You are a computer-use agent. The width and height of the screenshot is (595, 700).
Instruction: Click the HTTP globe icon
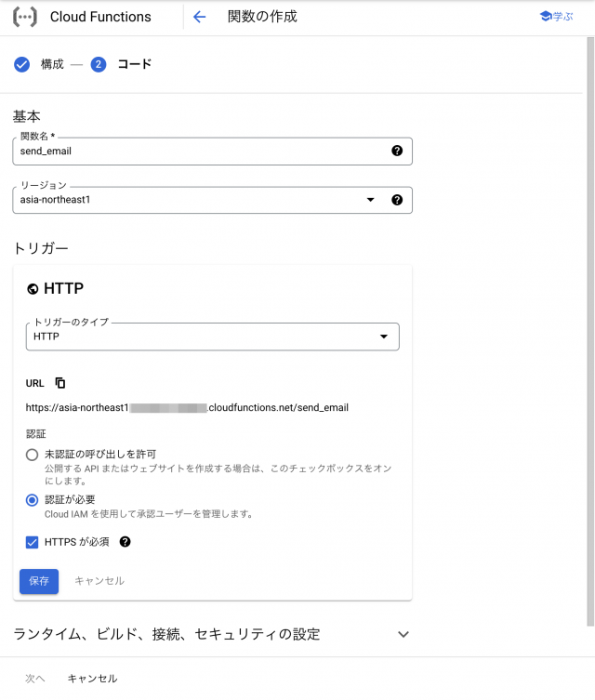33,289
